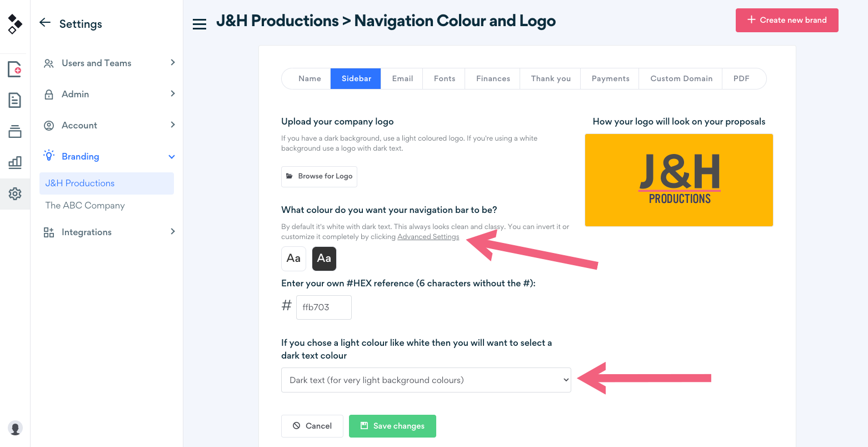Create a new proposal using the document-plus icon
Image resolution: width=868 pixels, height=447 pixels.
pos(16,69)
